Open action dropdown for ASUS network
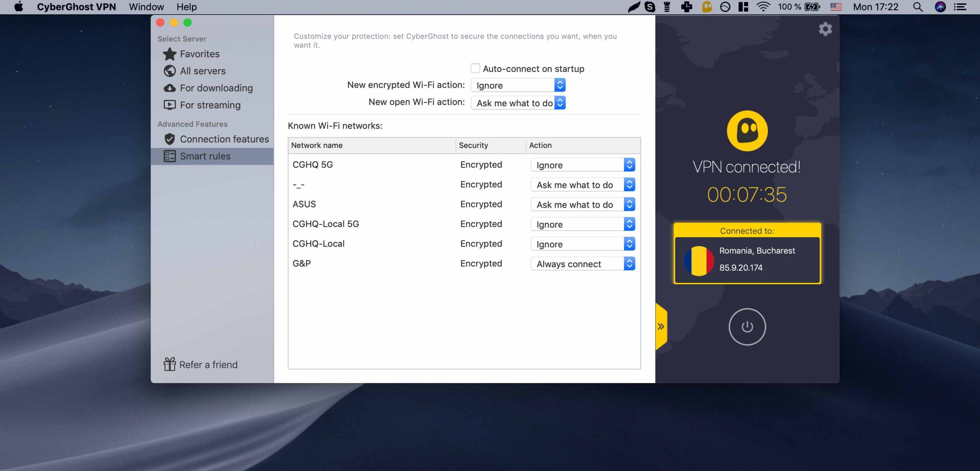This screenshot has height=471, width=980. (583, 205)
